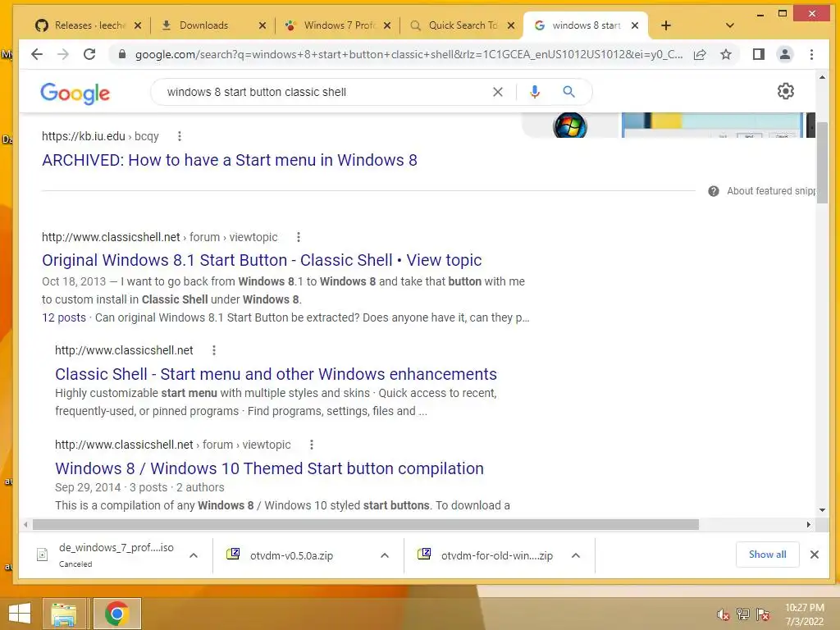Clear the Google search box text

click(x=498, y=92)
